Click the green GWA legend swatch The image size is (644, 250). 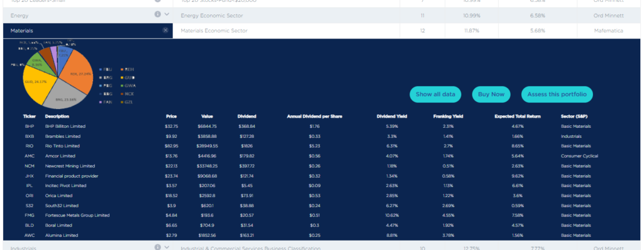(x=123, y=86)
